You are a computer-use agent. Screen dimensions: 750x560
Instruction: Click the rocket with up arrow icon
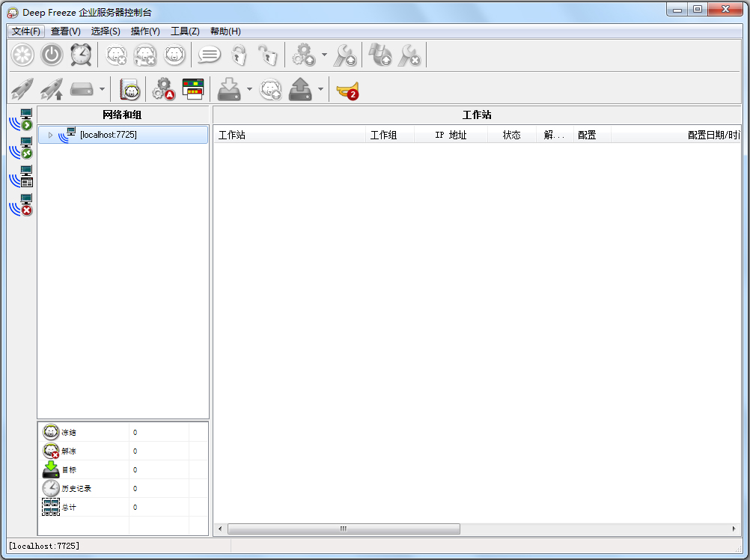[x=52, y=89]
